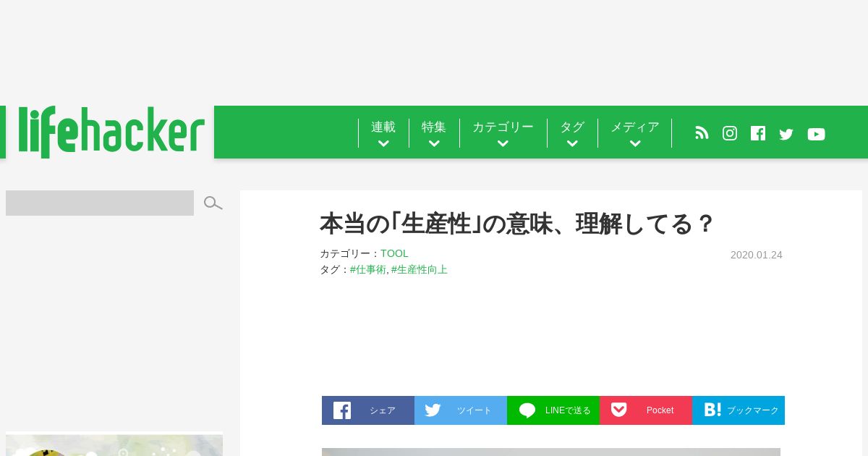
Task: Save the article to Pocket
Action: (x=646, y=410)
